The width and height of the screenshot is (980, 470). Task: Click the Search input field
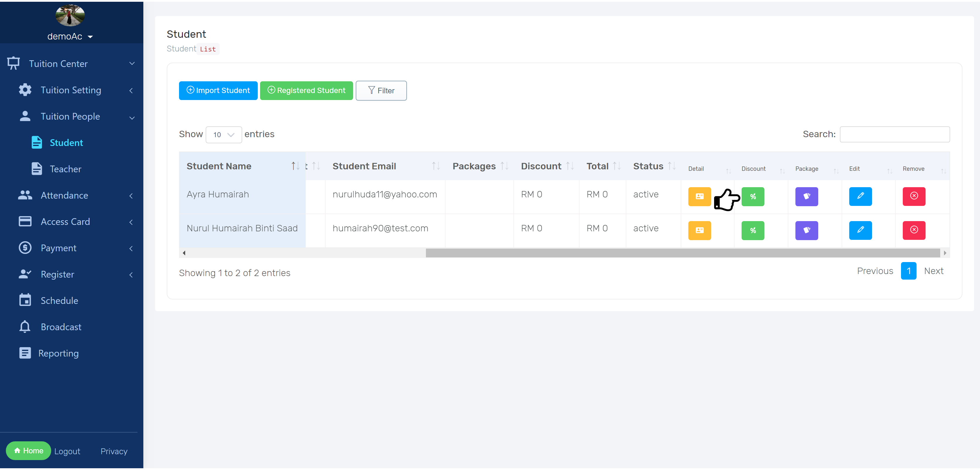pos(894,134)
